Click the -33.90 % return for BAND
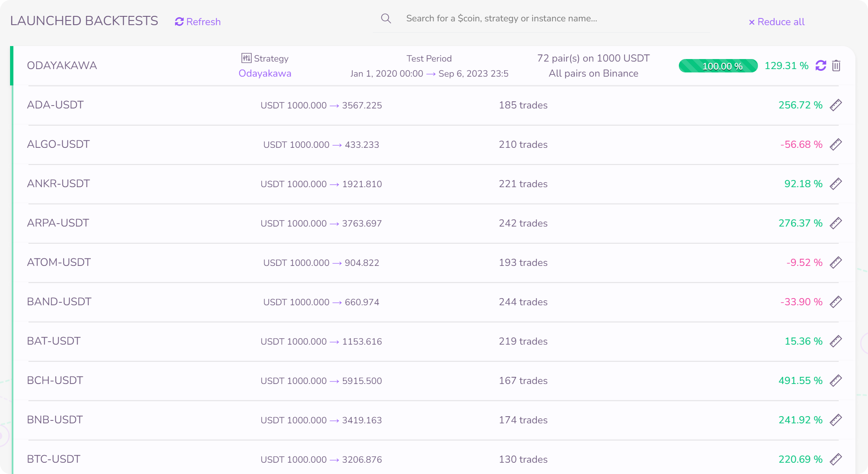This screenshot has width=868, height=474. [801, 302]
